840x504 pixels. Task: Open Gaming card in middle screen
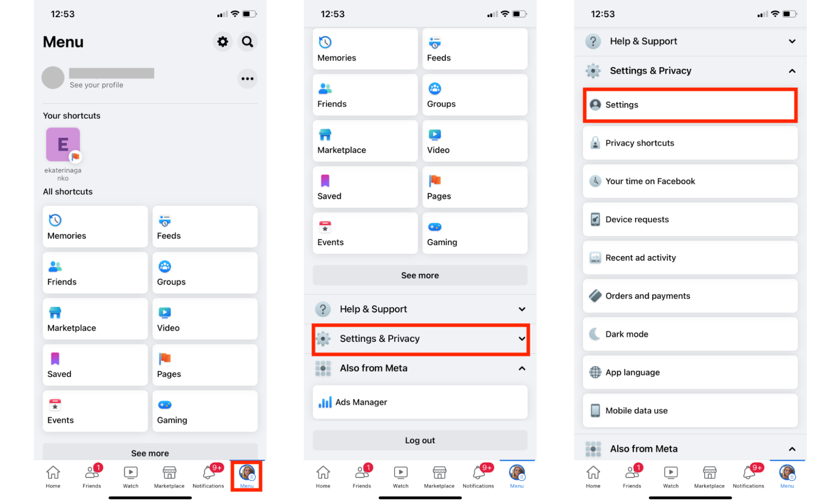(x=475, y=233)
